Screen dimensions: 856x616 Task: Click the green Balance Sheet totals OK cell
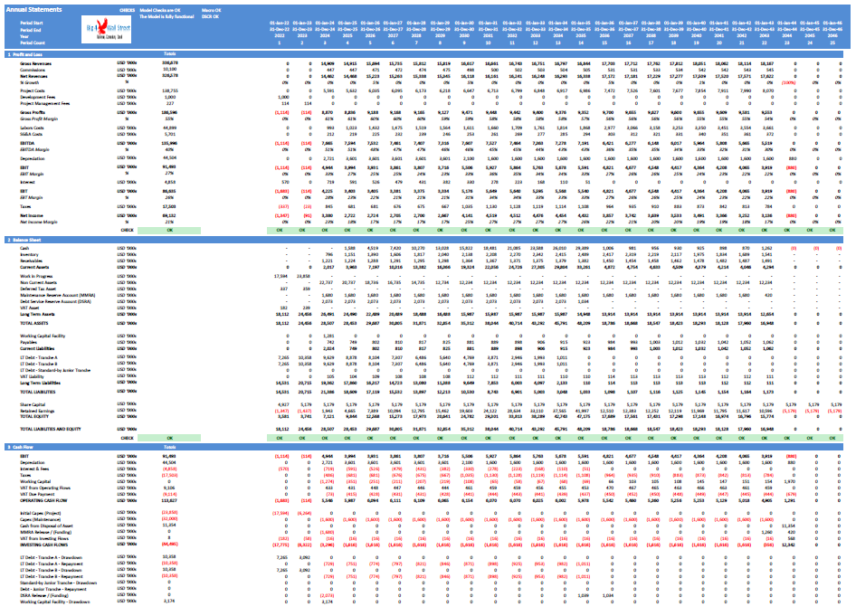[x=169, y=438]
